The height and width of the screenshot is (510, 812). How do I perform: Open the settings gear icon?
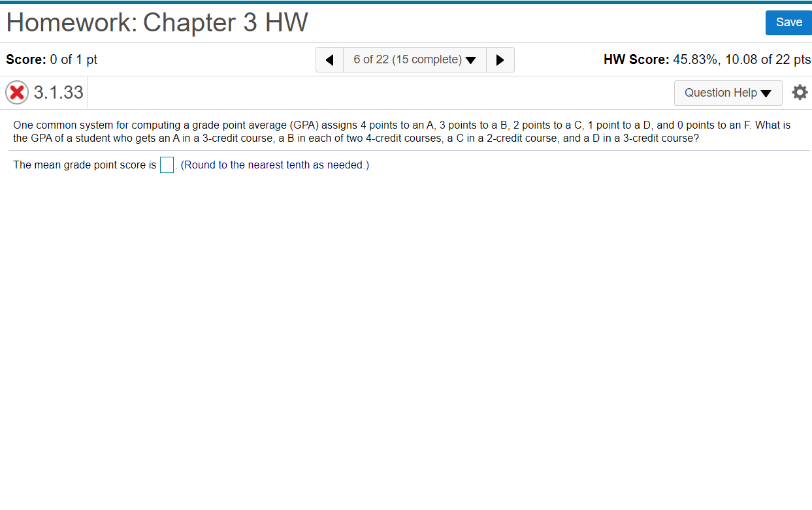tap(800, 93)
